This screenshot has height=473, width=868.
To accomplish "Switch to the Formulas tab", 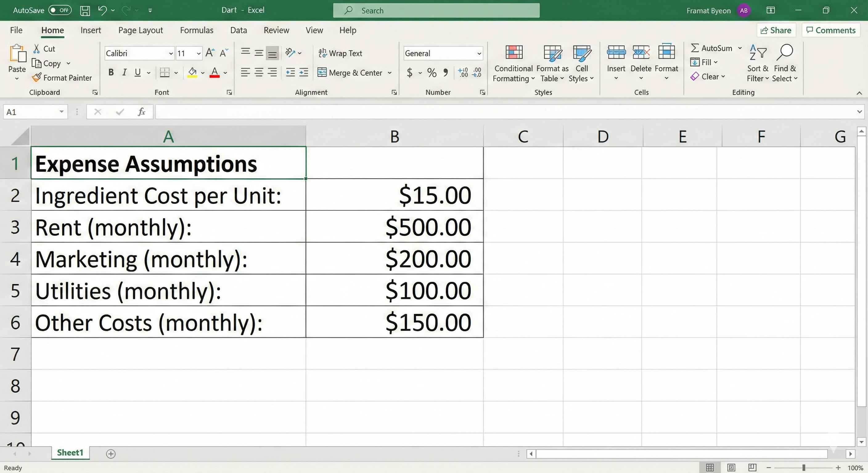I will (197, 30).
